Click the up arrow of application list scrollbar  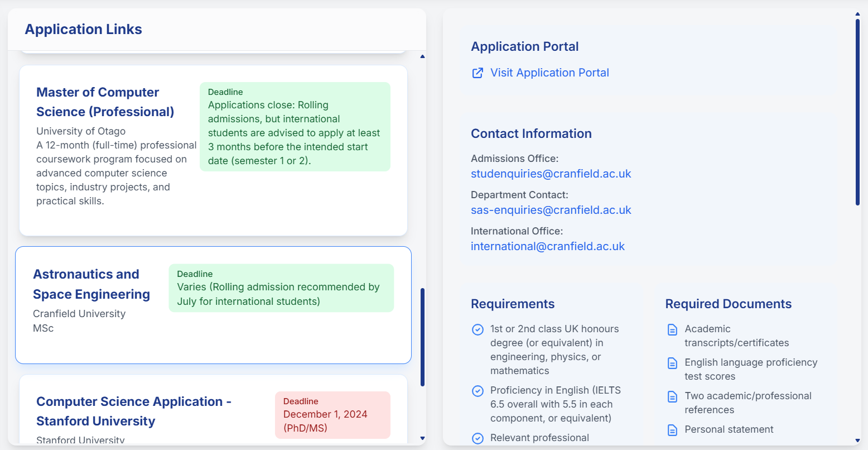pyautogui.click(x=422, y=56)
